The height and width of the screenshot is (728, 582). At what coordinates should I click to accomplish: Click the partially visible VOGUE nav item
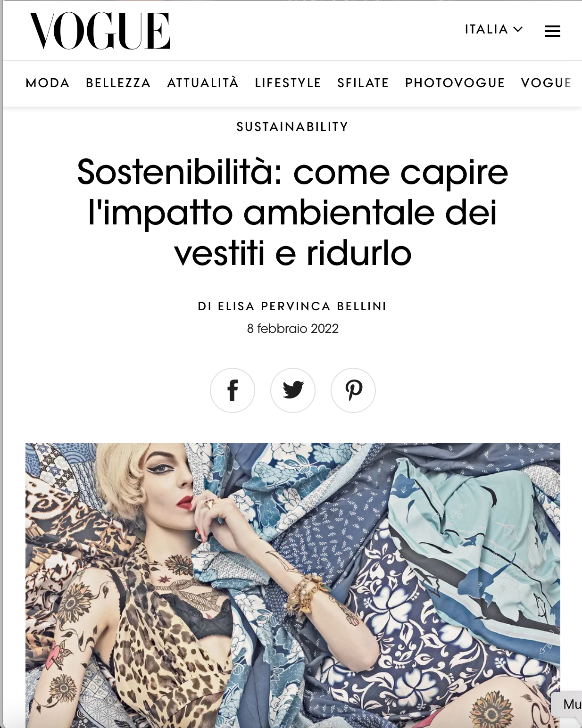pos(546,83)
